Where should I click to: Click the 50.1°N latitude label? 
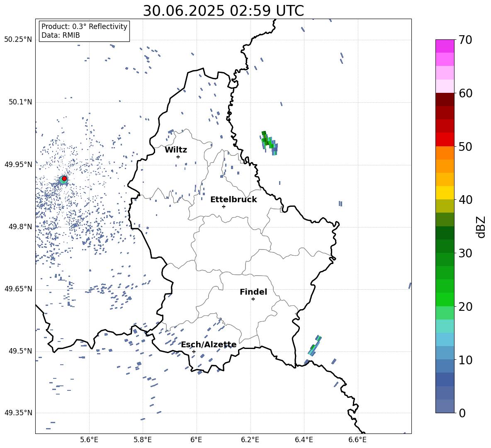[20, 102]
